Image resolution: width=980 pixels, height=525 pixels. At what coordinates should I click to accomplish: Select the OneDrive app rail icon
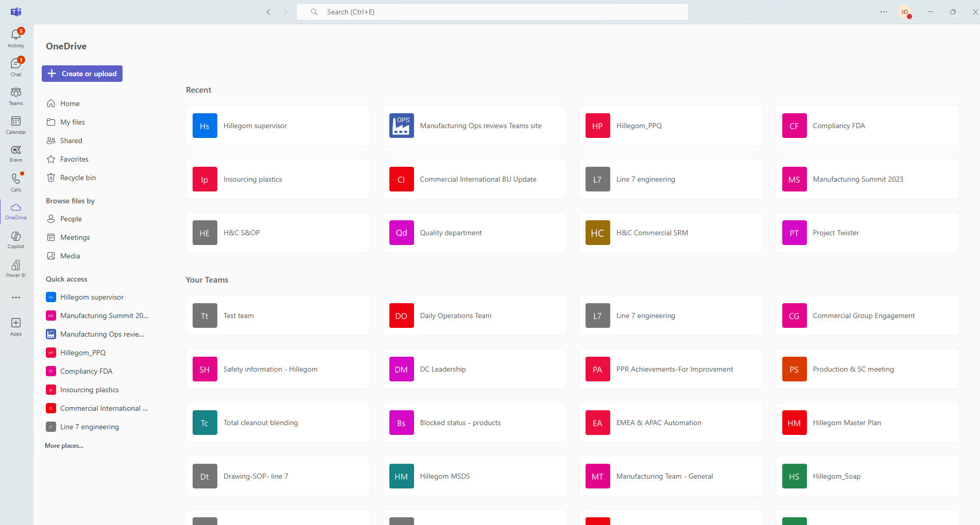pyautogui.click(x=16, y=211)
